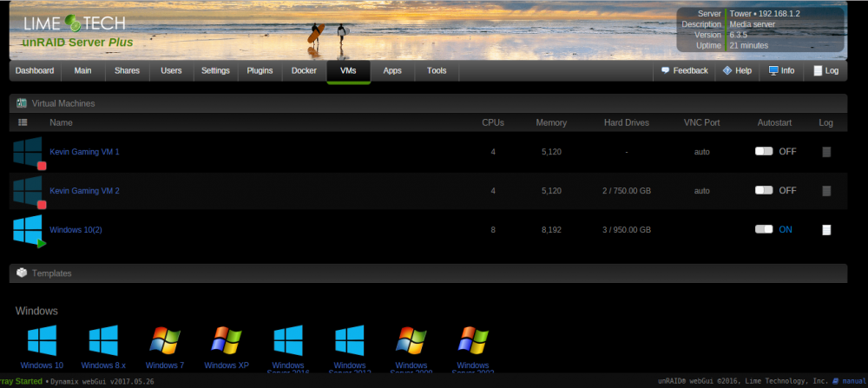Click the Virtual Machines panel header icon
The image size is (868, 388).
click(x=22, y=103)
